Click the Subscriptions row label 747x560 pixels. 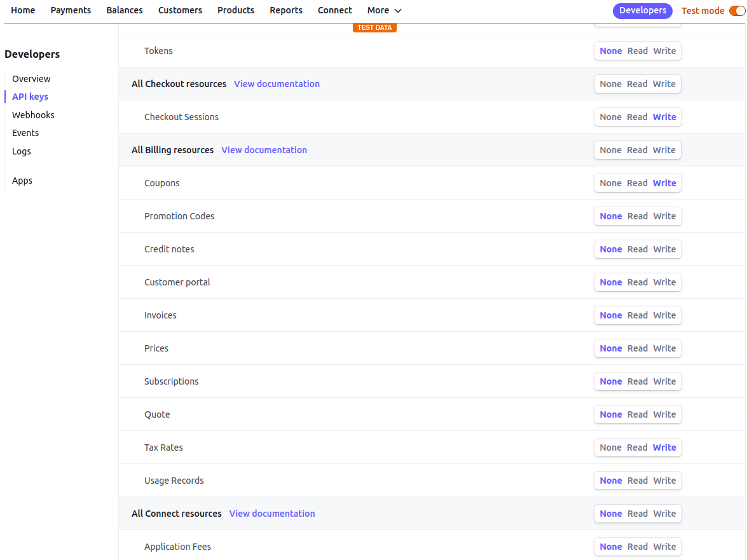(171, 381)
